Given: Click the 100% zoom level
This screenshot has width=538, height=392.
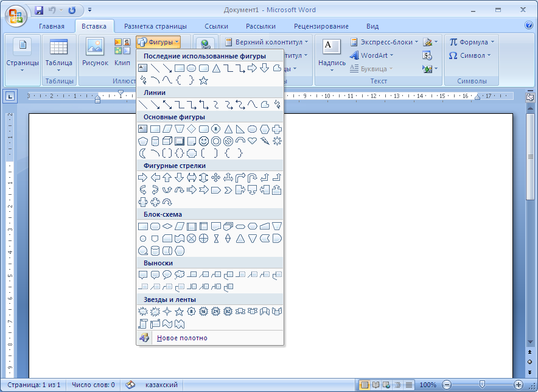Looking at the screenshot, I should 428,385.
